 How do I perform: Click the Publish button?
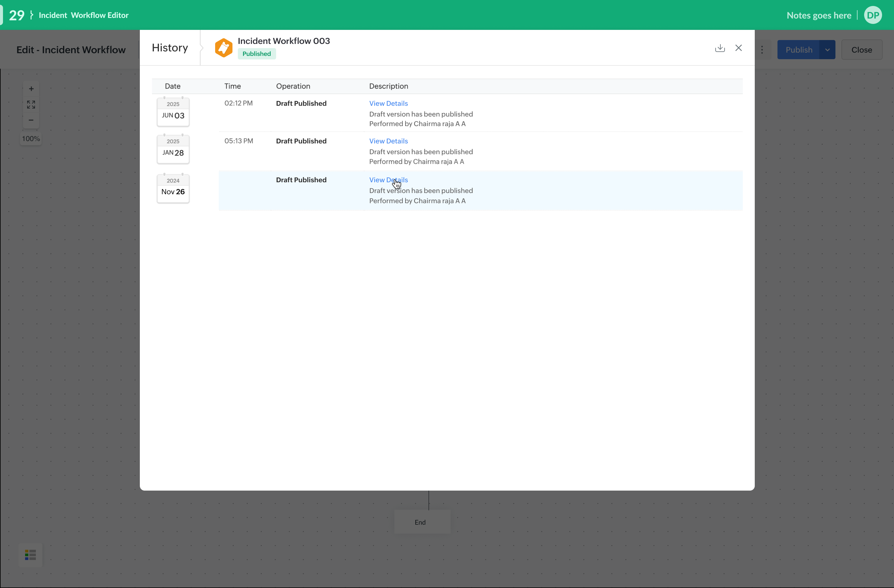point(799,50)
